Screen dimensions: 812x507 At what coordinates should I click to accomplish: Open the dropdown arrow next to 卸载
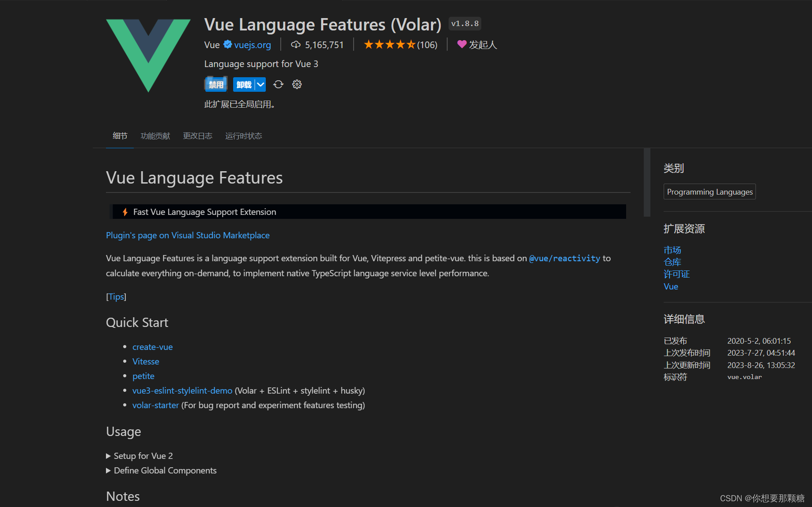(x=261, y=84)
